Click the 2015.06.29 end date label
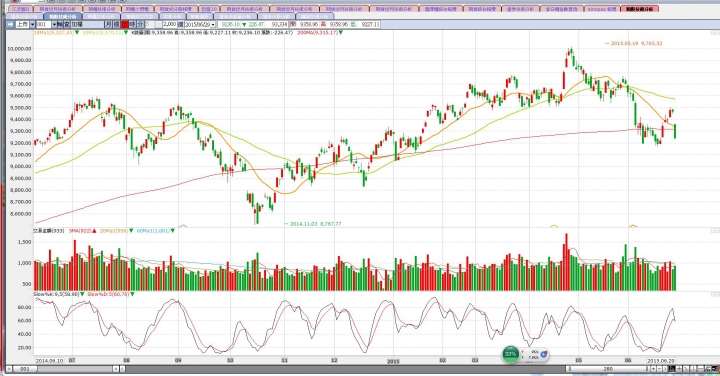 [x=660, y=361]
